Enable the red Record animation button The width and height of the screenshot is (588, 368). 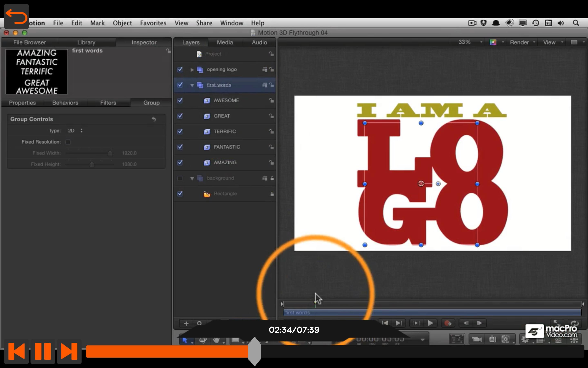click(448, 323)
